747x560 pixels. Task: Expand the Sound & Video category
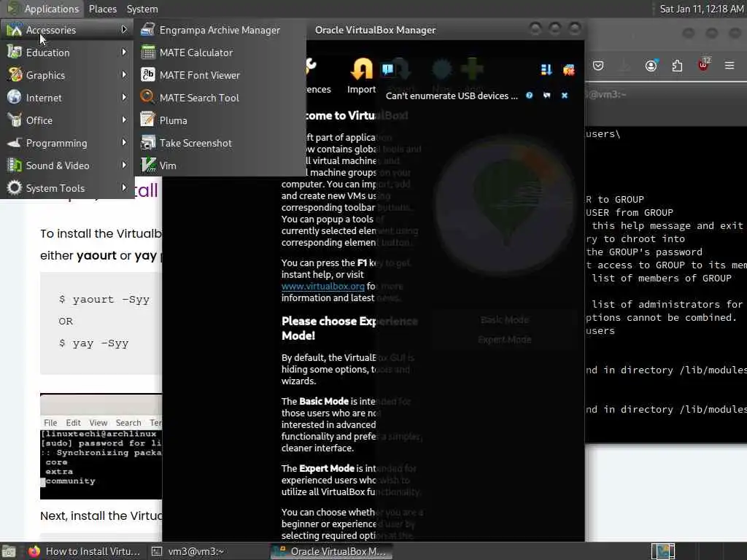click(66, 166)
